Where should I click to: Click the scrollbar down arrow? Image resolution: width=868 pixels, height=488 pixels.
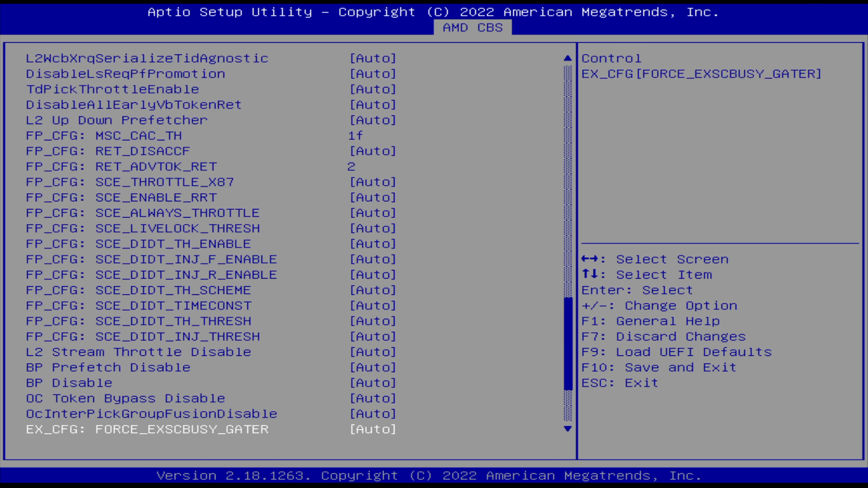(568, 429)
